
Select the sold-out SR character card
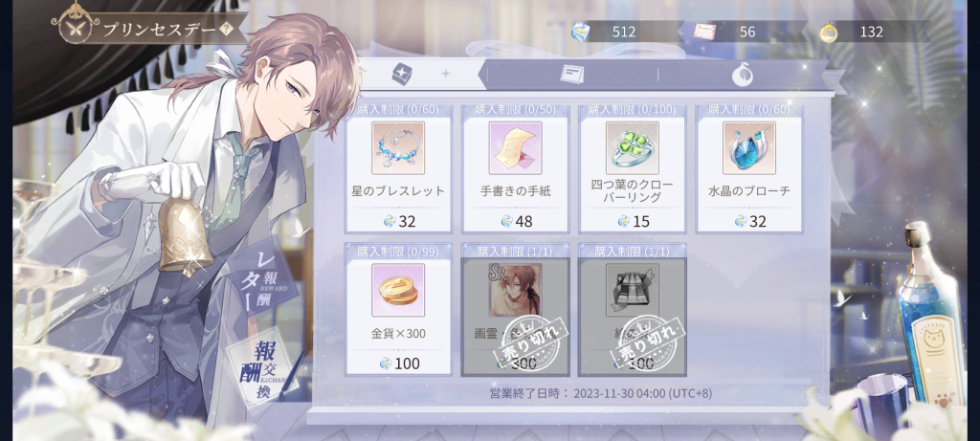[515, 290]
